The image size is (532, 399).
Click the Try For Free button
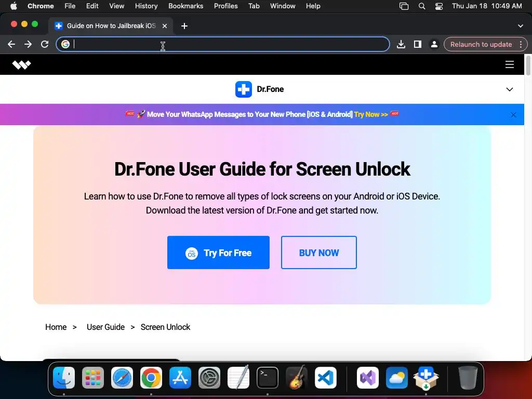218,252
